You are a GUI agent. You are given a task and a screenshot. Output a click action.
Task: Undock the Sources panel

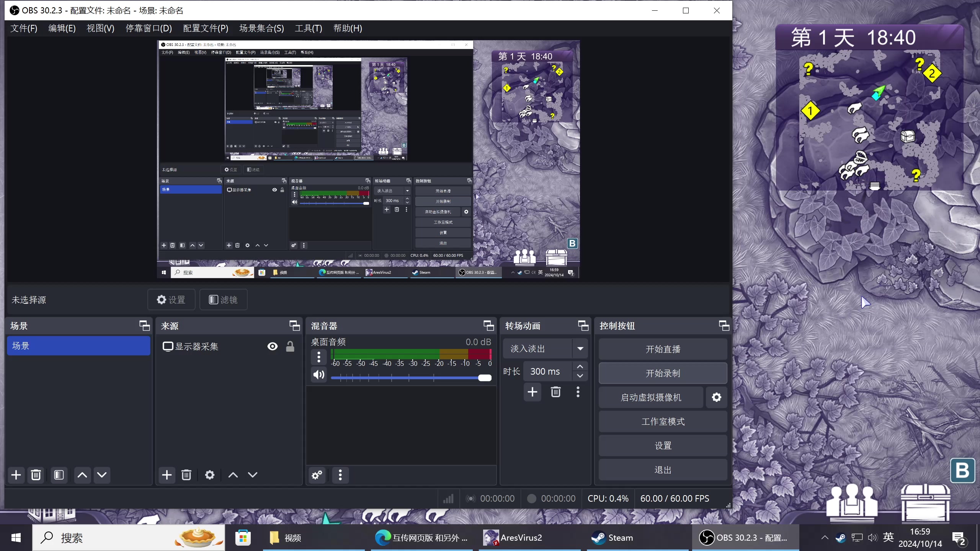coord(294,326)
